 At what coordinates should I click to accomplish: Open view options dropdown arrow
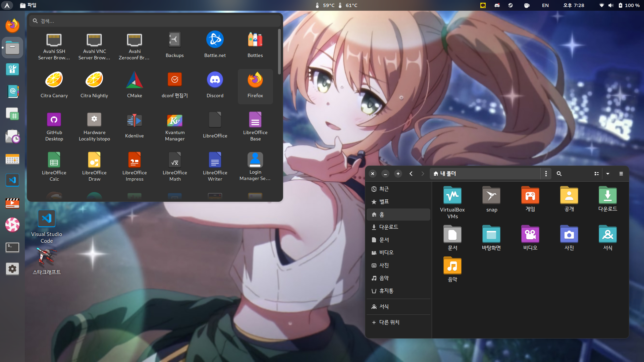[608, 174]
